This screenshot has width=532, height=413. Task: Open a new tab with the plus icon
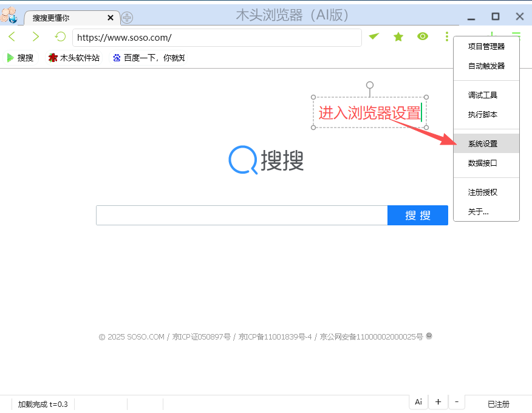127,18
